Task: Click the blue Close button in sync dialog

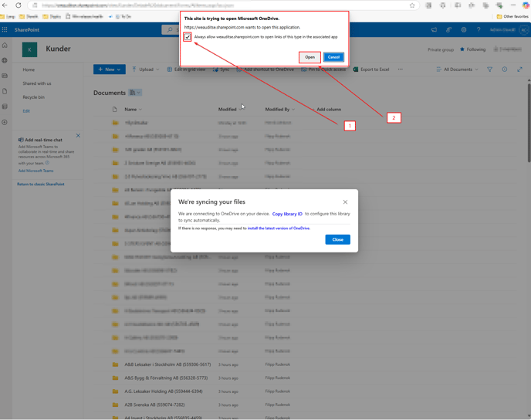Action: 337,239
